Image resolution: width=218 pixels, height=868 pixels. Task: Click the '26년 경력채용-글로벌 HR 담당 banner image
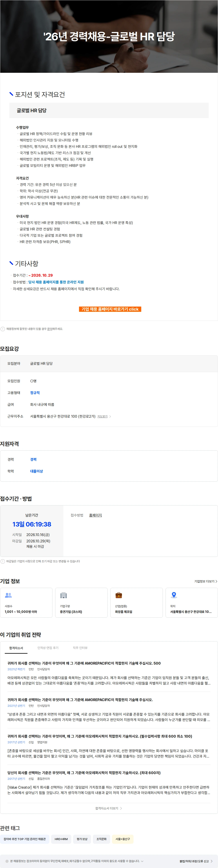tap(109, 36)
